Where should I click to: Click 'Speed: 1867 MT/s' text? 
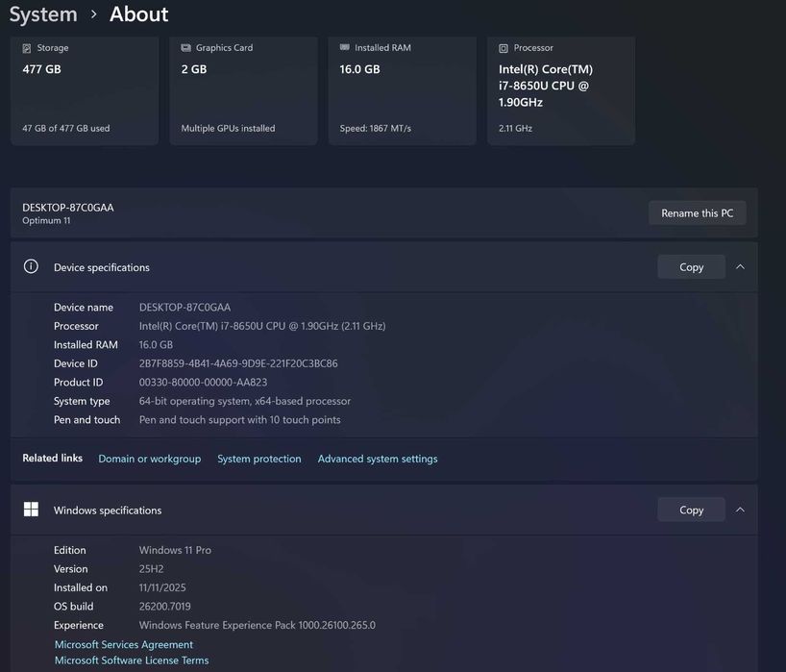pyautogui.click(x=376, y=129)
